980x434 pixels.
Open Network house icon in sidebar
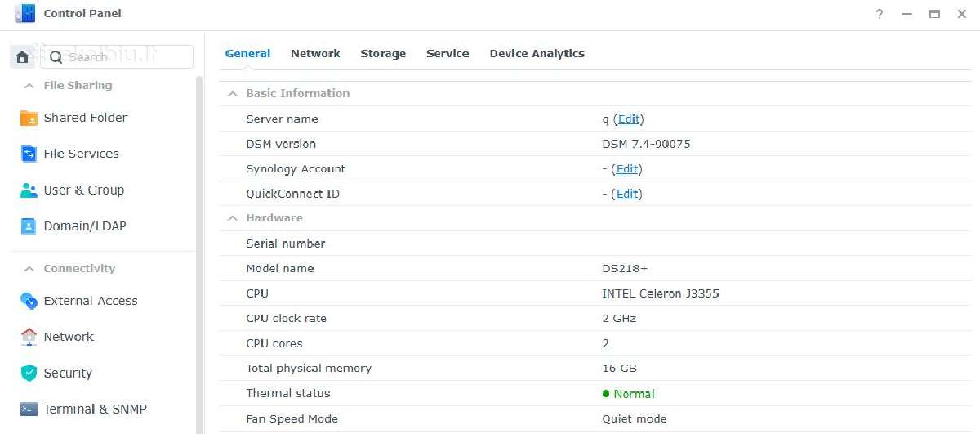(29, 337)
